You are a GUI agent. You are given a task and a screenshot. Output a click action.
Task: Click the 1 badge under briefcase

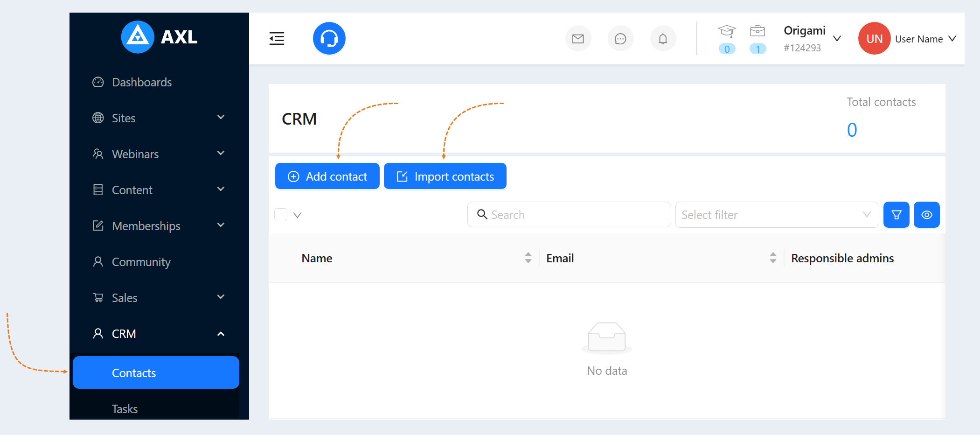point(758,49)
